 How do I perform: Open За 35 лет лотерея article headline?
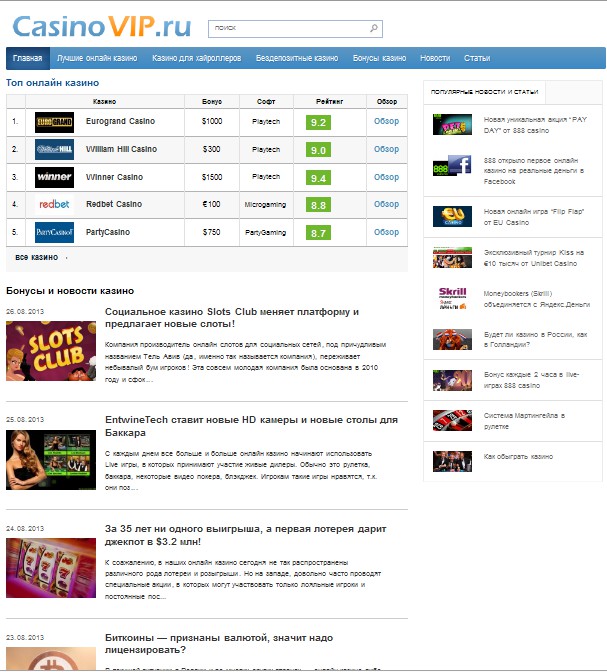pos(246,535)
